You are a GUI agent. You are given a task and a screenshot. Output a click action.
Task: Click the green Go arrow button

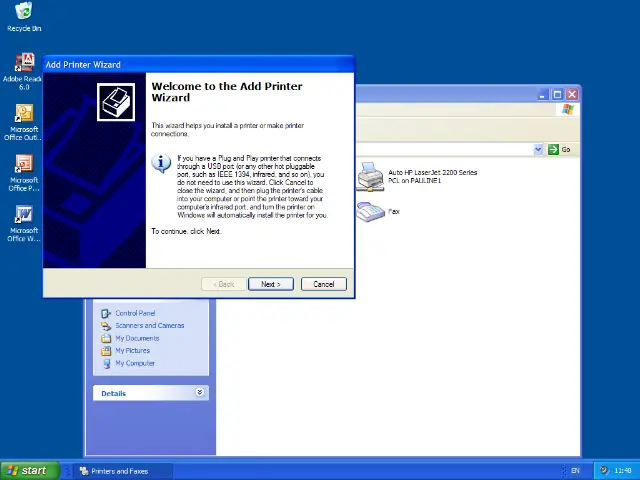click(553, 149)
